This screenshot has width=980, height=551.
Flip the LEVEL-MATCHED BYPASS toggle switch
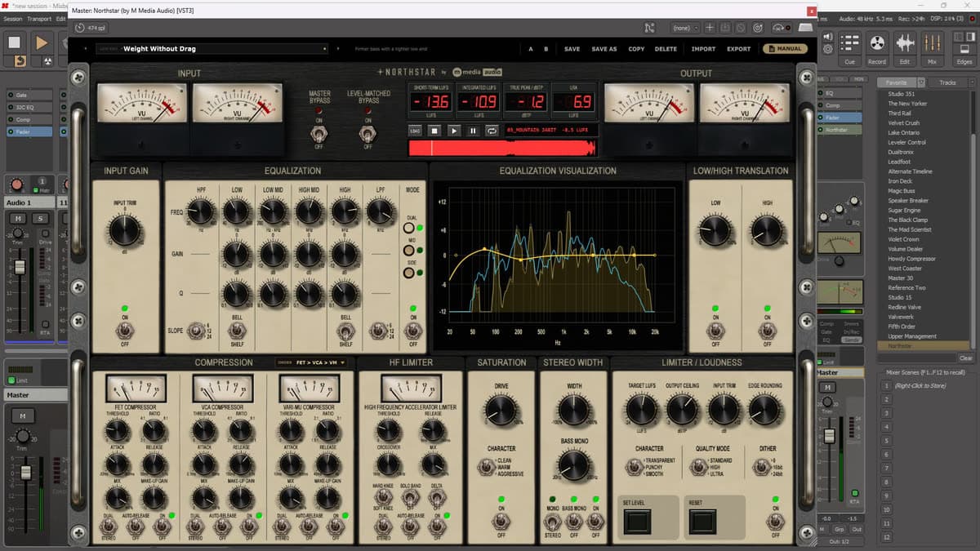[x=367, y=134]
